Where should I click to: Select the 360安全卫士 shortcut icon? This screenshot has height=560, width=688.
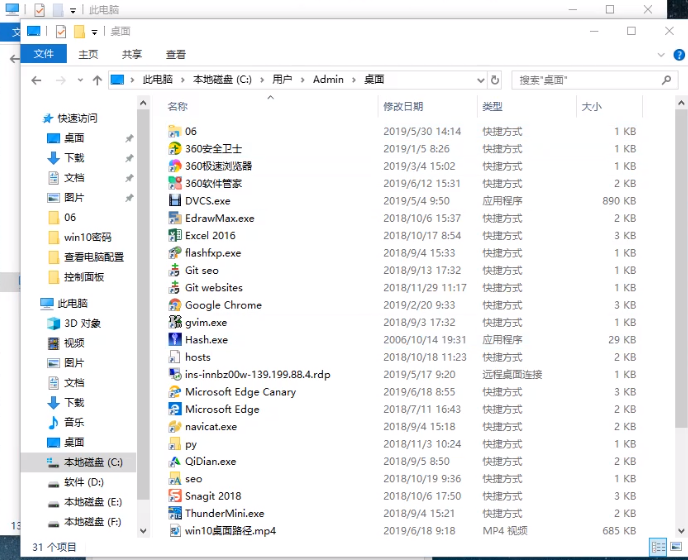[175, 149]
